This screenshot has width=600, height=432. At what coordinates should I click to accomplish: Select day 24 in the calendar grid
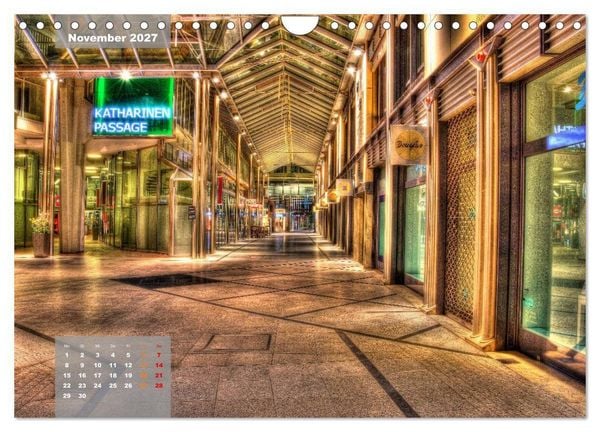pyautogui.click(x=98, y=386)
